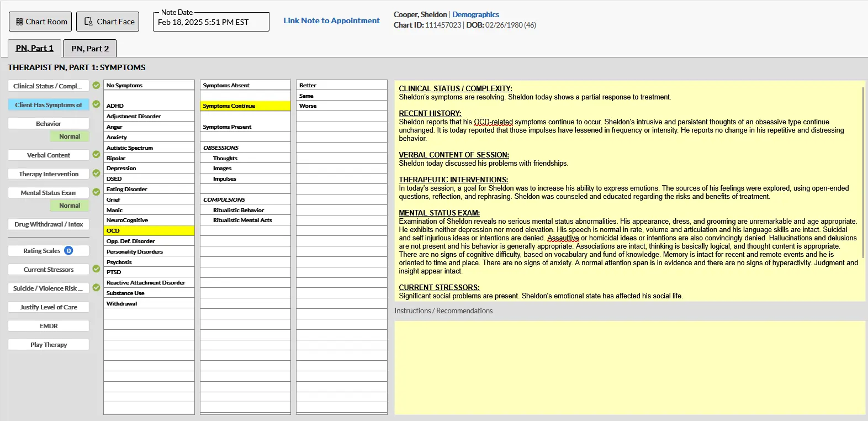Choose Impulses under Obsessions
The image size is (868, 421).
click(x=245, y=179)
